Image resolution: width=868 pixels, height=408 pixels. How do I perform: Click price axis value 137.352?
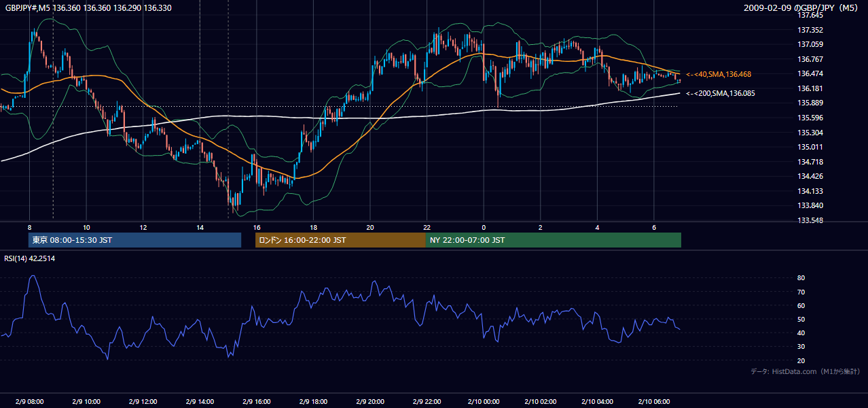pos(810,30)
